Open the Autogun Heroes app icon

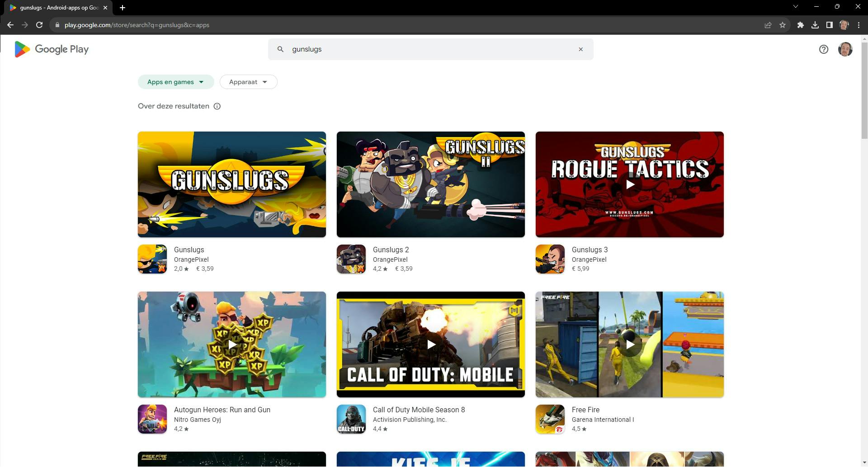tap(152, 419)
